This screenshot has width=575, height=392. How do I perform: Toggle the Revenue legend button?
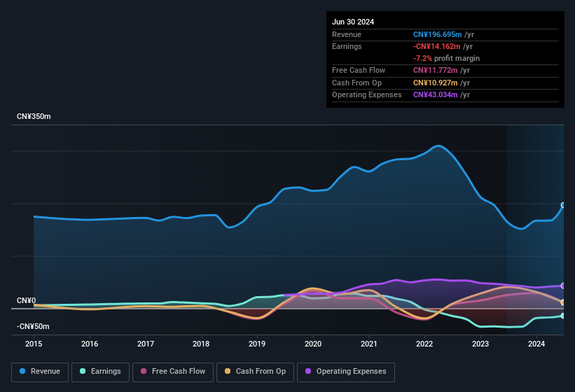tap(40, 372)
